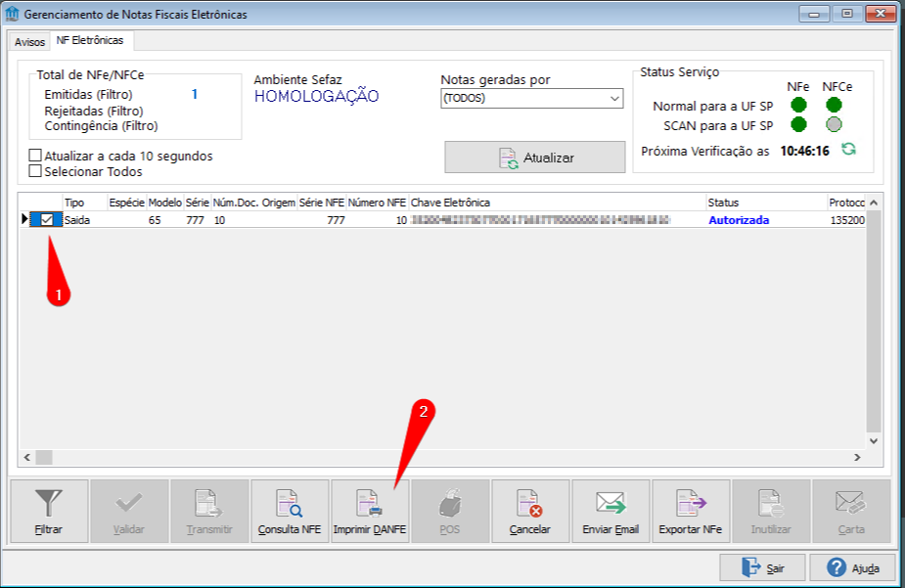The height and width of the screenshot is (588, 905).
Task: Click the Protocolo column header
Action: (x=846, y=203)
